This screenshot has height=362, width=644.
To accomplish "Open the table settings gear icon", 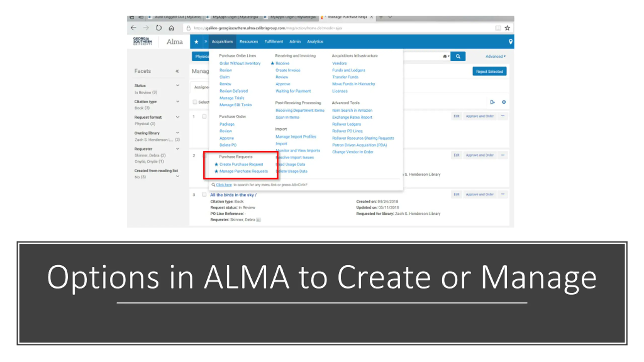I will [x=504, y=102].
